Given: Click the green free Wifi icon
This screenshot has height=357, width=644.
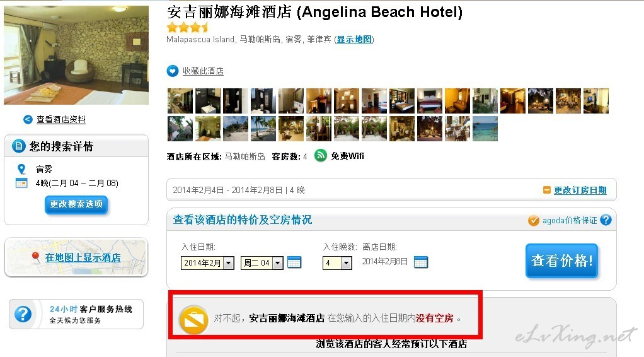Looking at the screenshot, I should pyautogui.click(x=320, y=155).
